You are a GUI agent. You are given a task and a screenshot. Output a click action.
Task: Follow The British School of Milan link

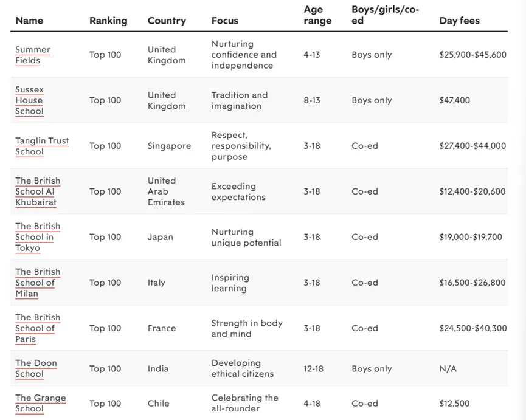[x=38, y=283]
